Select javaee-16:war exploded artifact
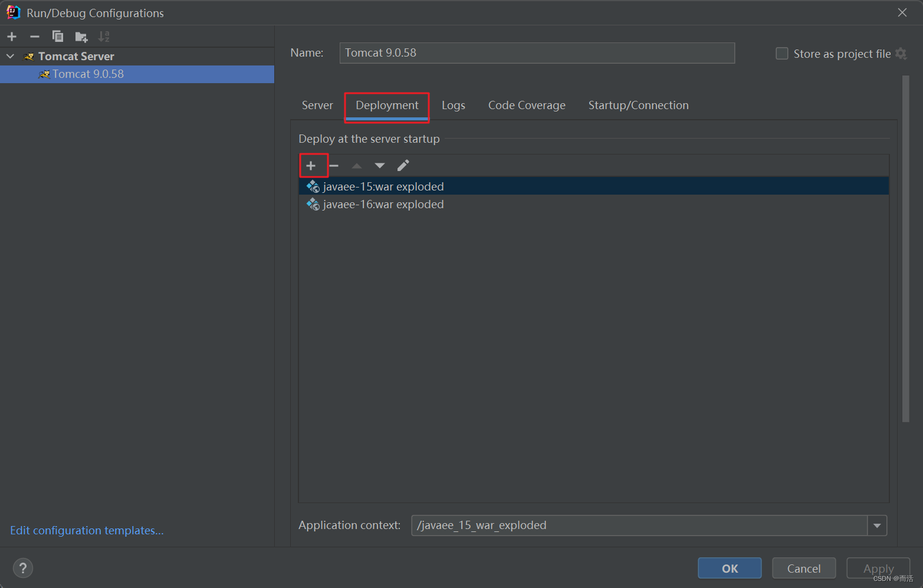Viewport: 923px width, 588px height. coord(594,204)
